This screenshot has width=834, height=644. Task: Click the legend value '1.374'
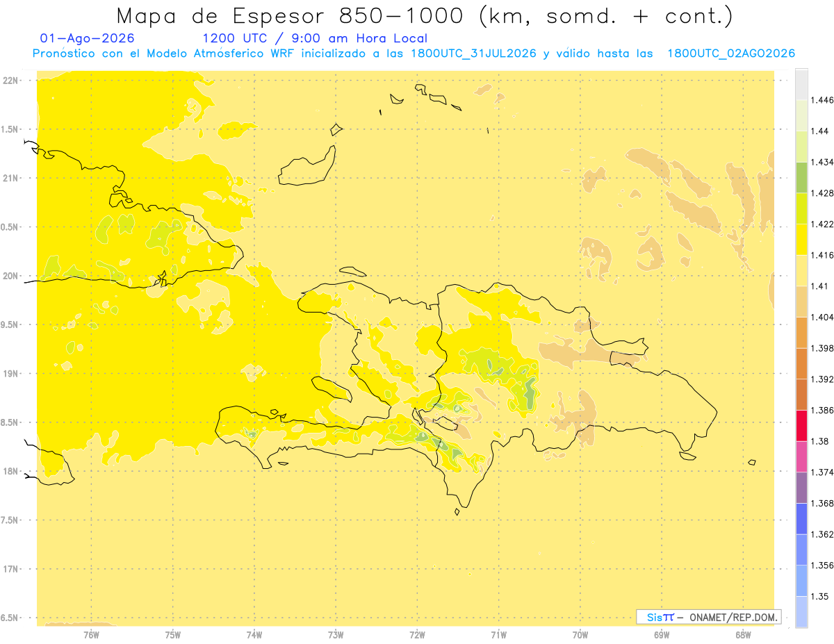823,472
